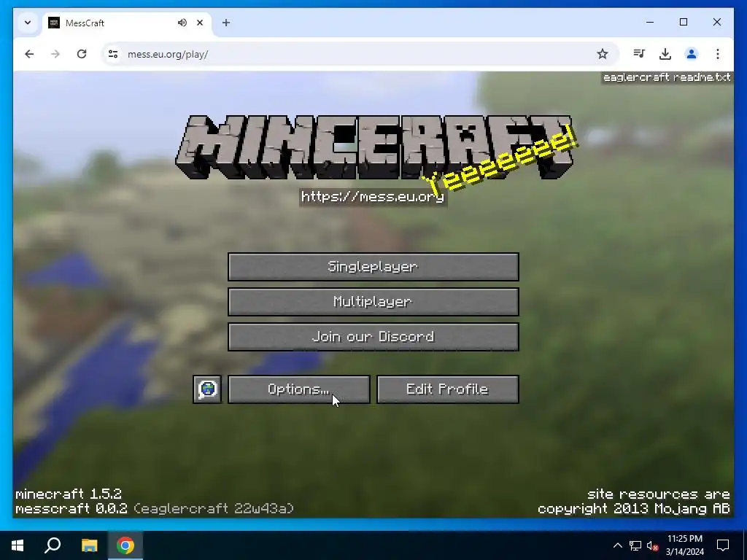Show hidden system tray icons
Screen dimensions: 747x560
(617, 545)
